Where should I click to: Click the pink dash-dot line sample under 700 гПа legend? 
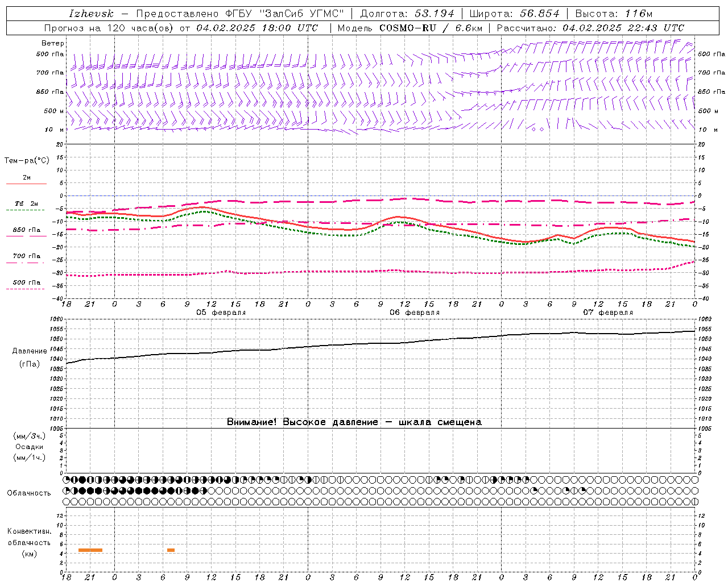point(25,263)
